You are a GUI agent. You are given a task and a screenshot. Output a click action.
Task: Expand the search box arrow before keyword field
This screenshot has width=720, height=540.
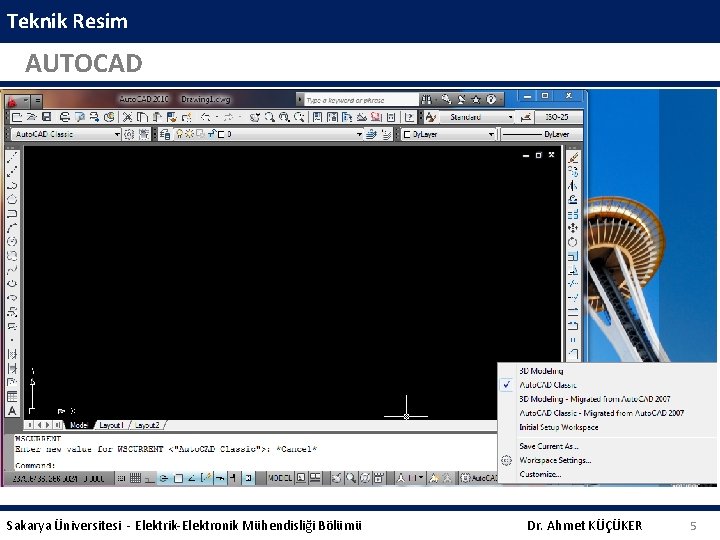click(x=300, y=100)
